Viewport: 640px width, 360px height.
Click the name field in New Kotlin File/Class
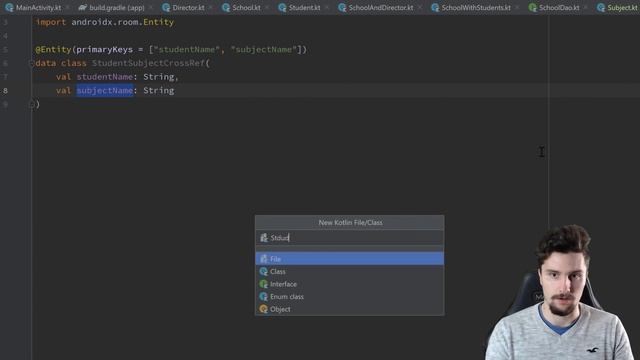click(350, 238)
